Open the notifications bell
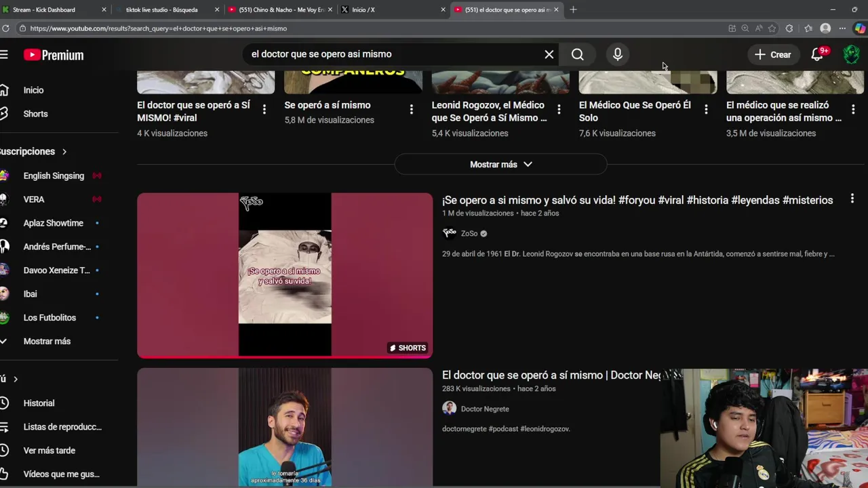 click(817, 55)
